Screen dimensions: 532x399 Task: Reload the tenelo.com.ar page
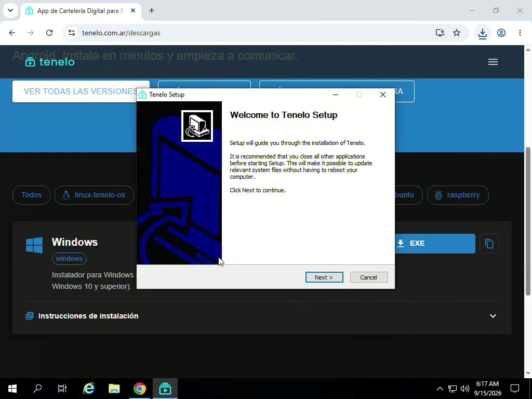49,33
